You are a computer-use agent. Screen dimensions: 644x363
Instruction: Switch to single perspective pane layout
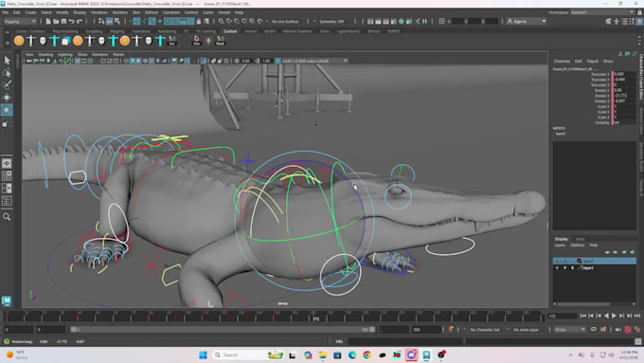(7, 164)
